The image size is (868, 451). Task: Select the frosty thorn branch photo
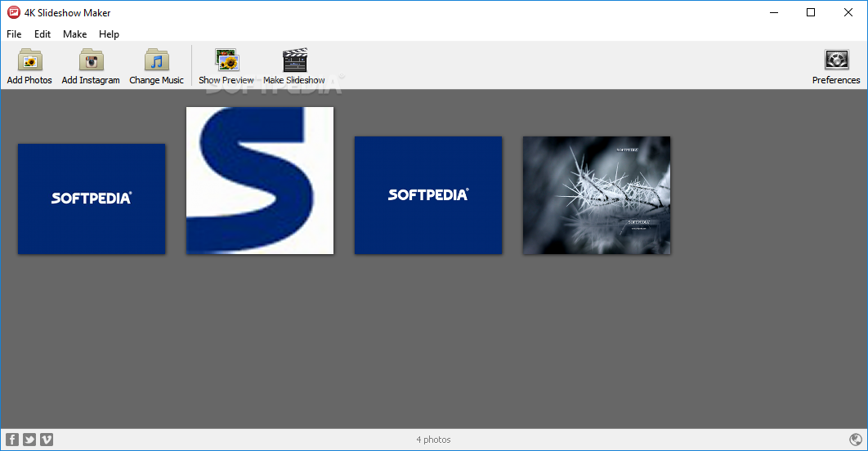[596, 195]
